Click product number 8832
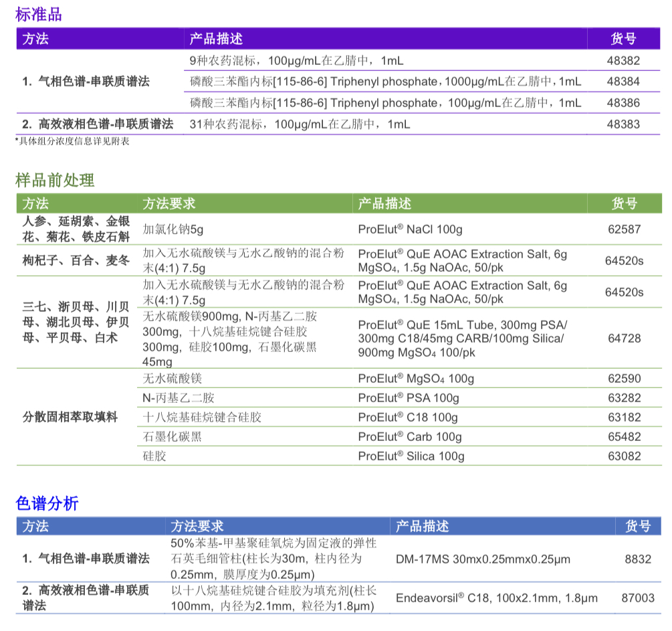 click(x=637, y=559)
